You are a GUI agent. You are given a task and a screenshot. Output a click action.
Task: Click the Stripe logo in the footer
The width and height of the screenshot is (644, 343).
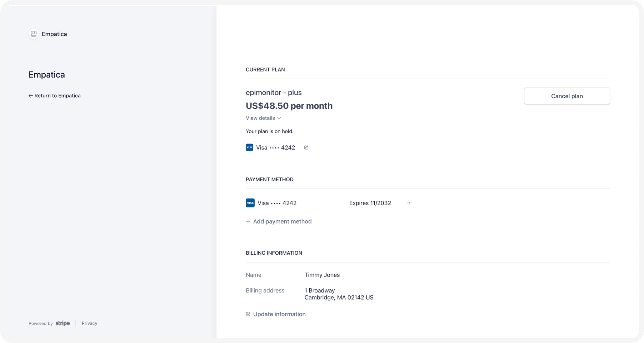coord(63,323)
